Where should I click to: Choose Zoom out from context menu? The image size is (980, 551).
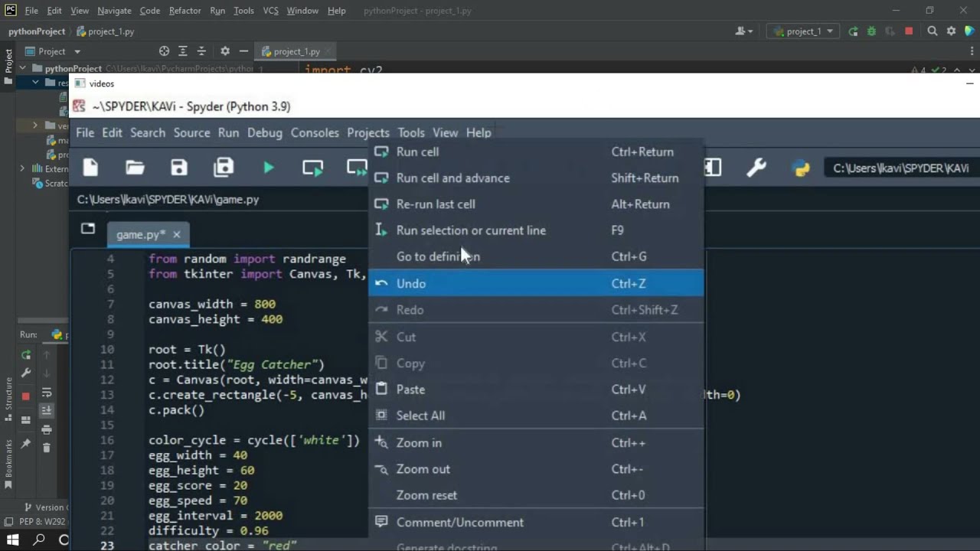[535, 469]
